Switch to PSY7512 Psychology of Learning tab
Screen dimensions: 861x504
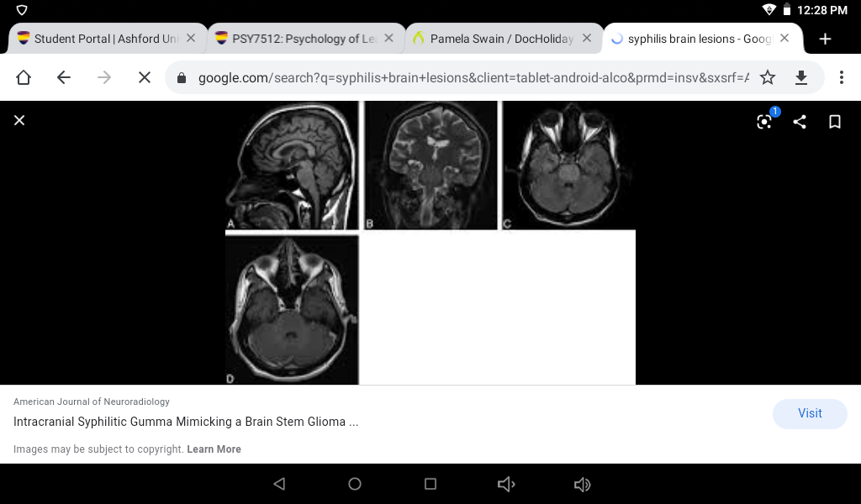pyautogui.click(x=304, y=39)
